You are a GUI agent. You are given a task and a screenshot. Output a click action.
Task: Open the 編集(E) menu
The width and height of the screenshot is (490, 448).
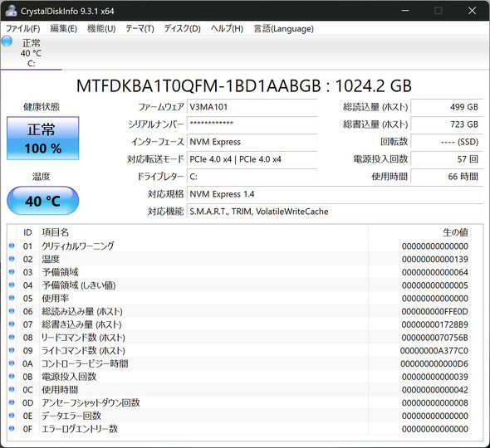click(63, 29)
